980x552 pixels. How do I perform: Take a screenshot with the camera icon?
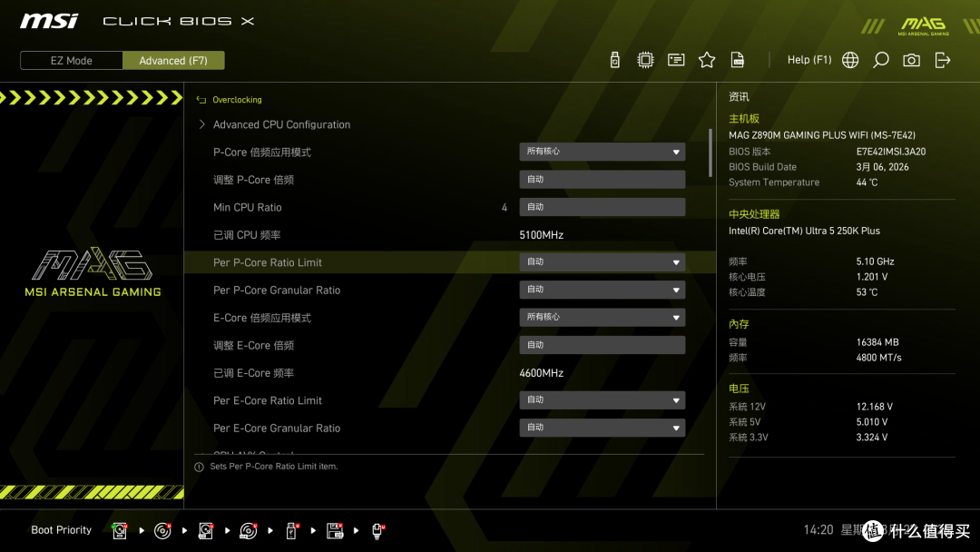(x=911, y=60)
